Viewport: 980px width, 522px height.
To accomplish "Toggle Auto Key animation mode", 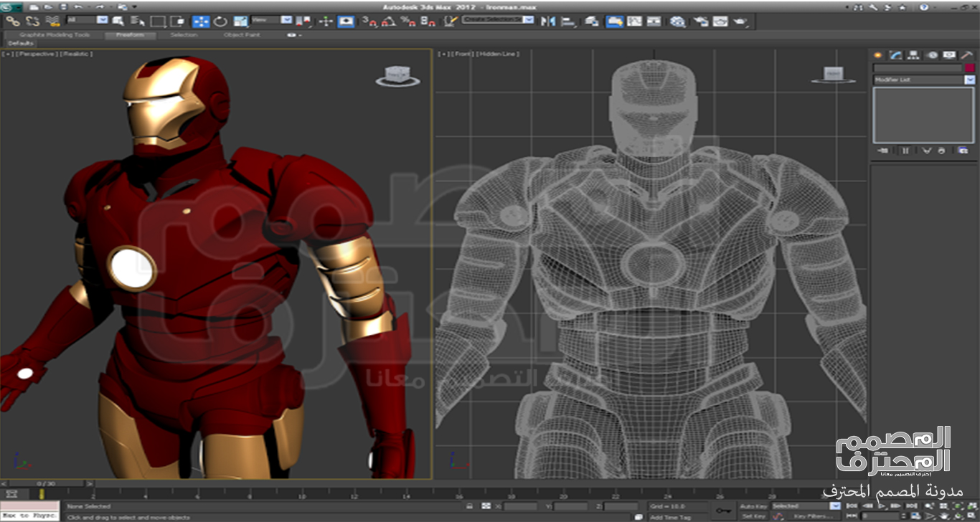I will [753, 506].
